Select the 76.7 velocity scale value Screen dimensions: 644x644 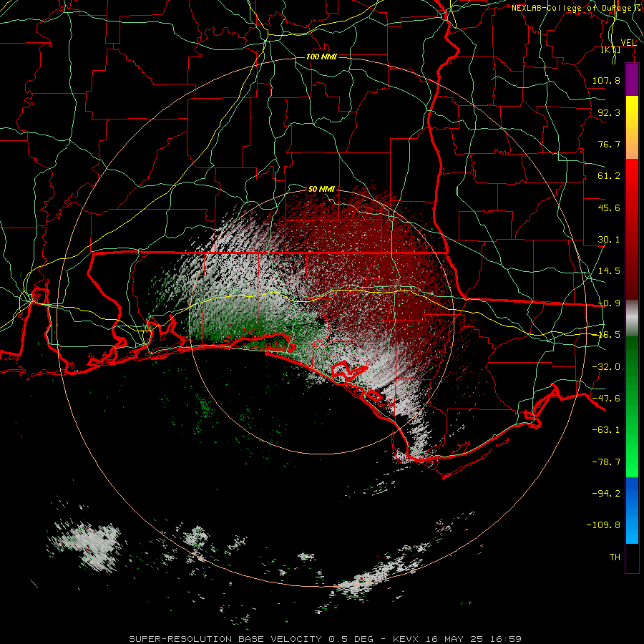609,144
